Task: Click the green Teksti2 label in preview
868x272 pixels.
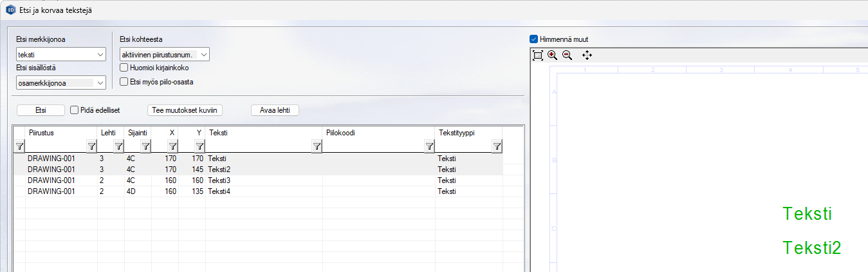Action: tap(812, 248)
